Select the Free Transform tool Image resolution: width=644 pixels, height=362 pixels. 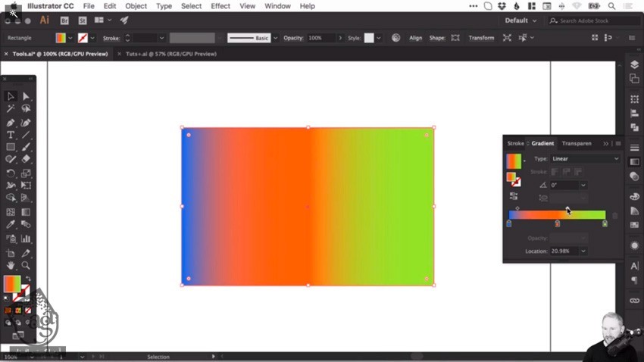(x=26, y=186)
